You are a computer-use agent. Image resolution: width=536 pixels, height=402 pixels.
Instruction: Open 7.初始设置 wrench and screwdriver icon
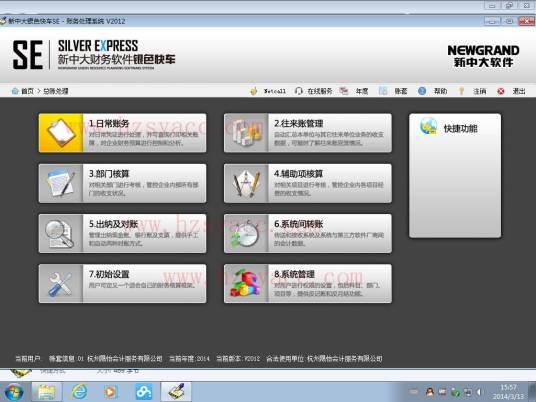pos(61,283)
